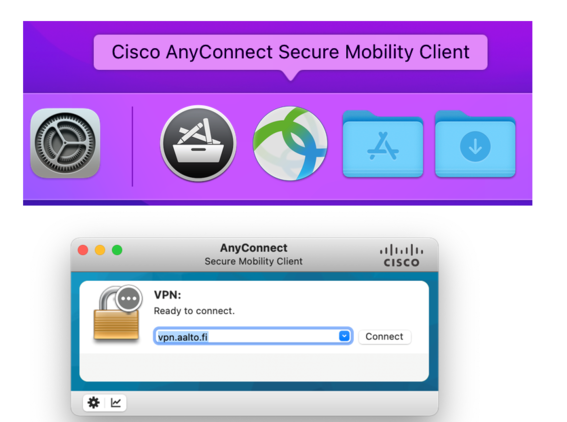Open Cisco AnyConnect globe icon in dock
This screenshot has width=567, height=422.
pos(290,144)
